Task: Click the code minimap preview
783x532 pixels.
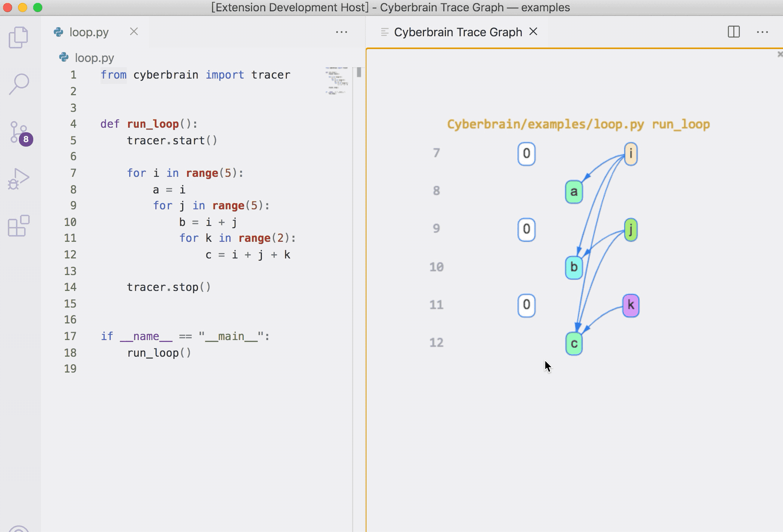Action: (x=337, y=81)
